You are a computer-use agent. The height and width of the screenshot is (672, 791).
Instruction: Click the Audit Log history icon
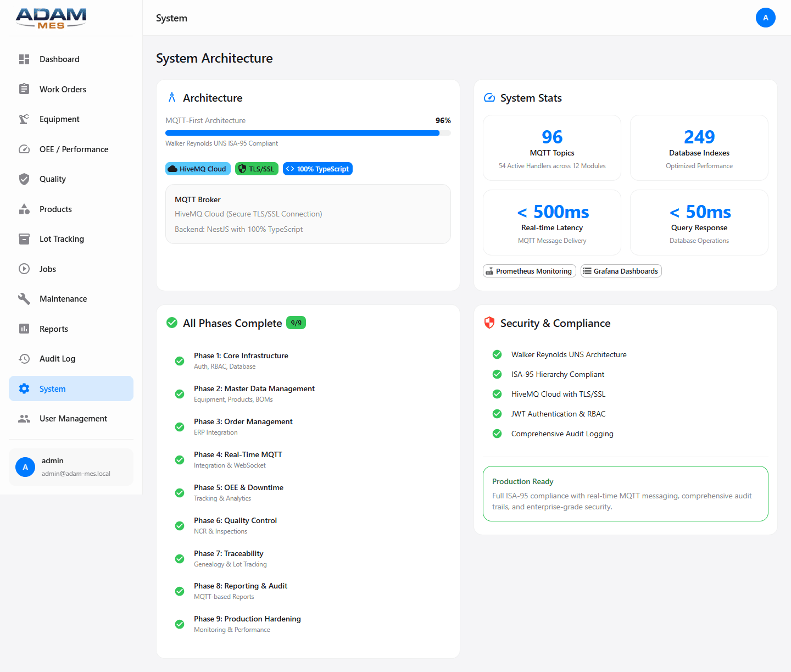click(24, 358)
